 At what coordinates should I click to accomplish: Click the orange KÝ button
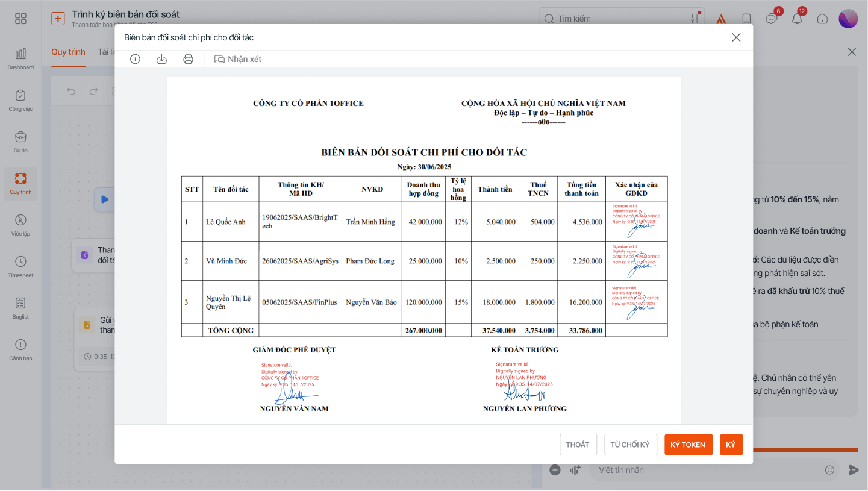[x=731, y=445]
